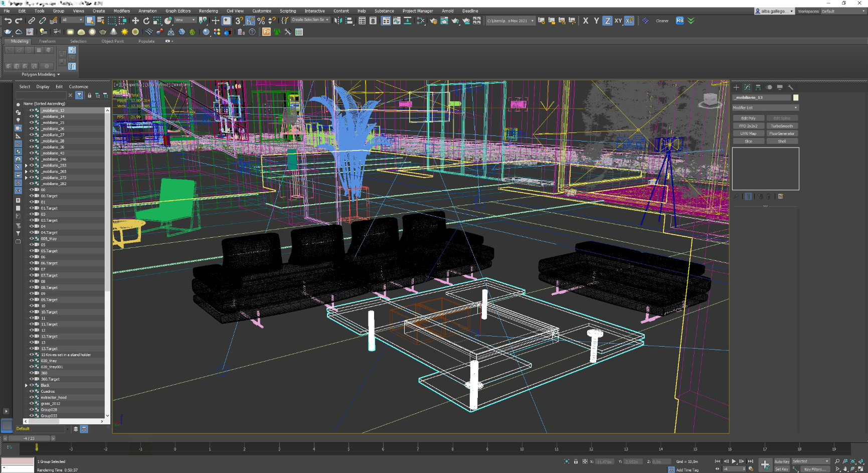Click the Undo arrow icon

[8, 21]
